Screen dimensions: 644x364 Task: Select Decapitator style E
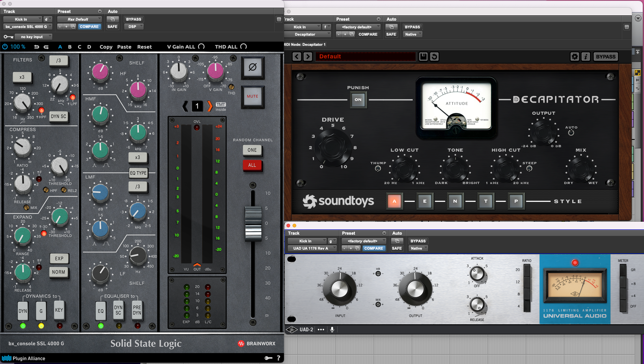(x=425, y=201)
